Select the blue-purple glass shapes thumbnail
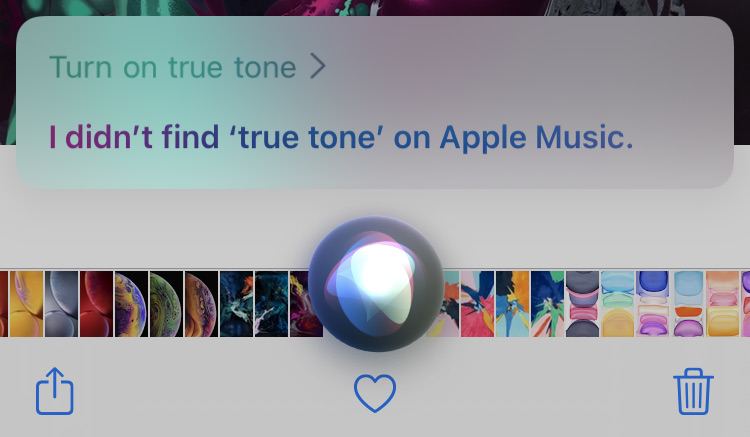The height and width of the screenshot is (437, 750). tap(652, 304)
